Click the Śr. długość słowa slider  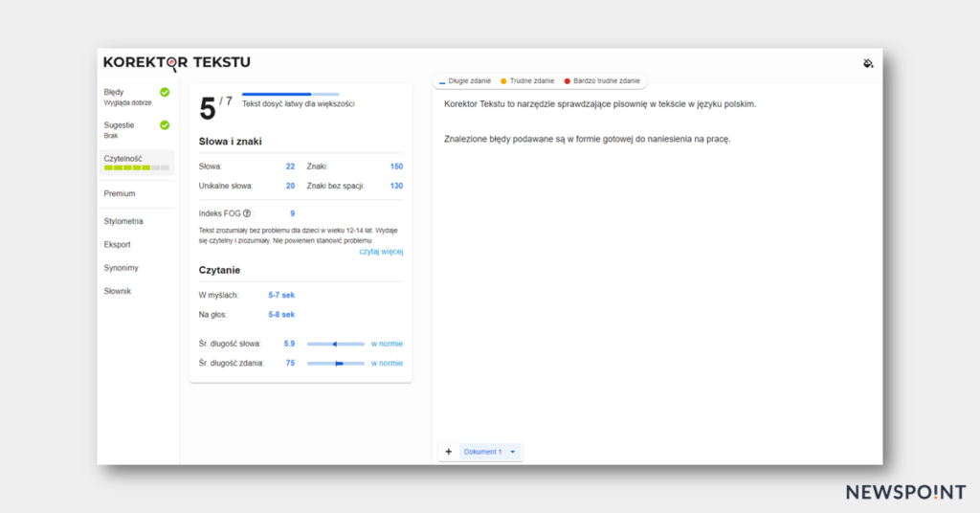tap(336, 344)
